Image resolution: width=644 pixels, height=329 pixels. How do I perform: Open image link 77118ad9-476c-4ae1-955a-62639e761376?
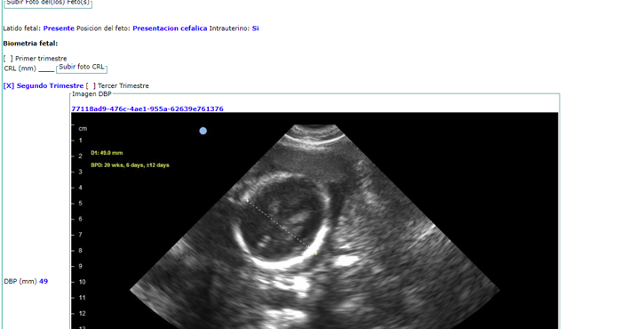147,109
